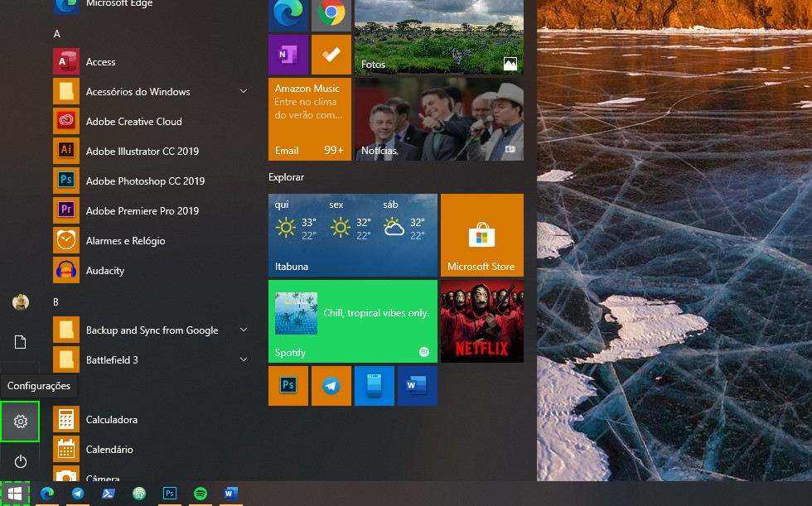
Task: Open PowerShell-style icon on taskbar
Action: coord(109,494)
